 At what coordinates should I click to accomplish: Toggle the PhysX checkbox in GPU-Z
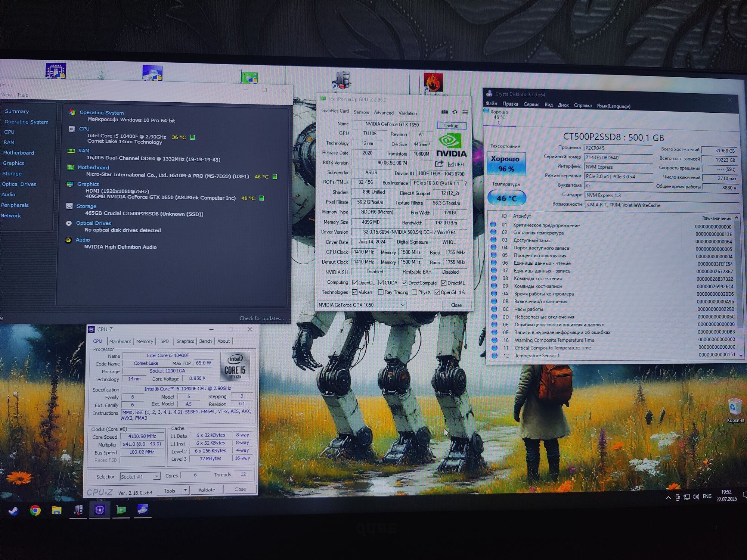[414, 292]
